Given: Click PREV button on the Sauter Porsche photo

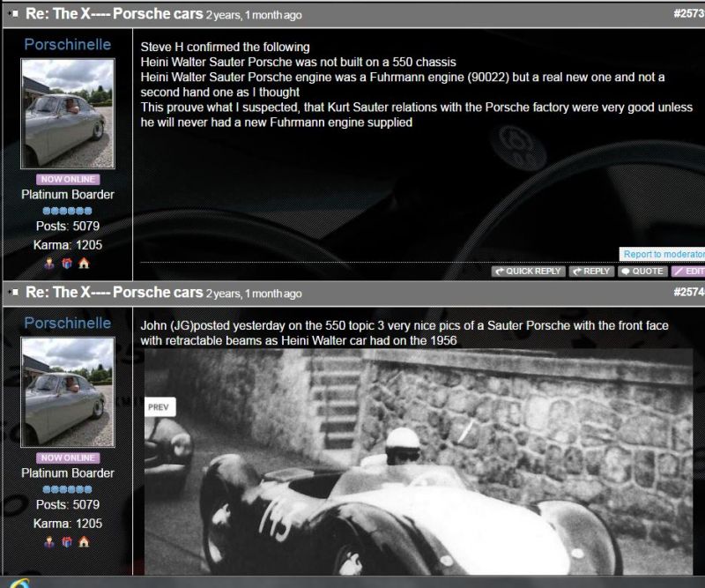Looking at the screenshot, I should coord(160,407).
